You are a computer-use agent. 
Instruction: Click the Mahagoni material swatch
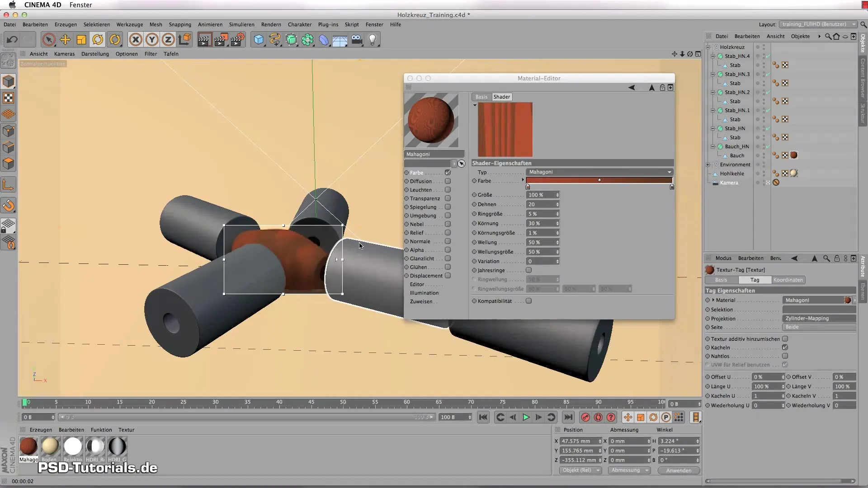[28, 446]
